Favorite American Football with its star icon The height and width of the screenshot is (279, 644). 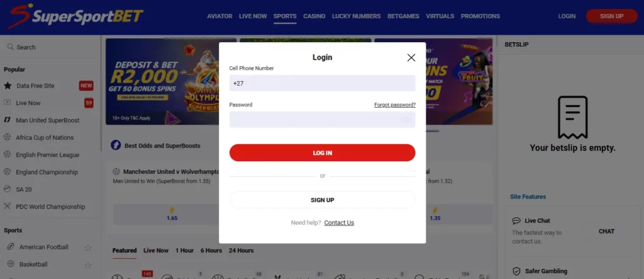pyautogui.click(x=88, y=248)
